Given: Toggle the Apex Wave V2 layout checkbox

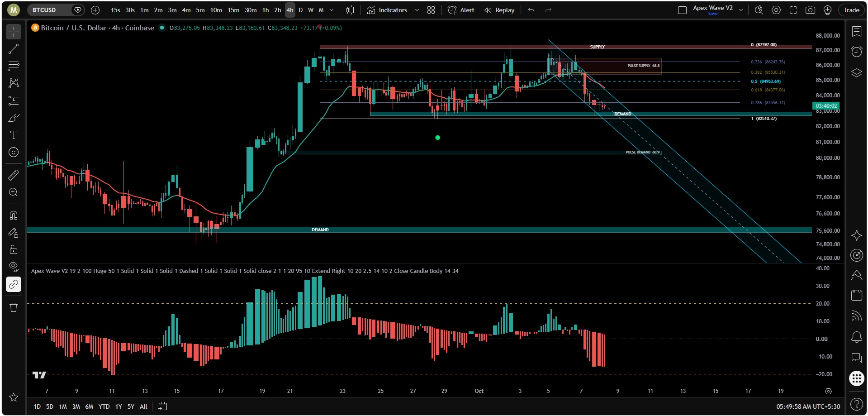Looking at the screenshot, I should (682, 10).
